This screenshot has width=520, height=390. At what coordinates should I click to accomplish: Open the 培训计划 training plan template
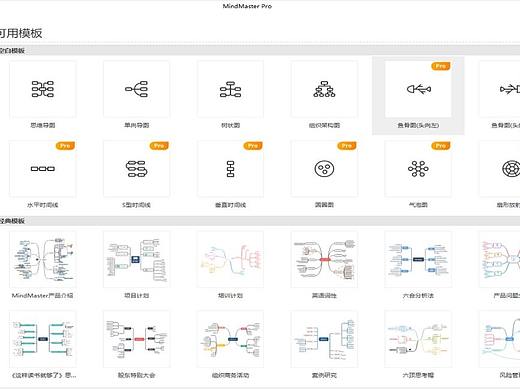click(x=230, y=259)
